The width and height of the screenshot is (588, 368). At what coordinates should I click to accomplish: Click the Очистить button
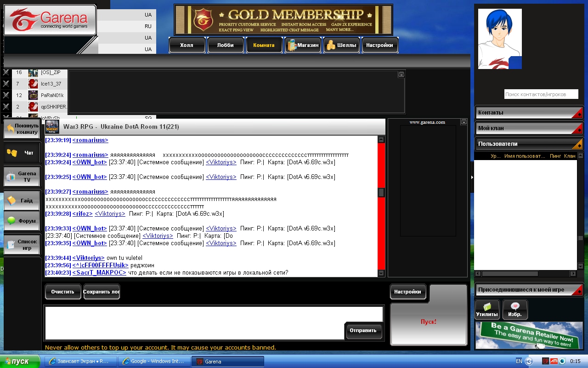point(63,292)
